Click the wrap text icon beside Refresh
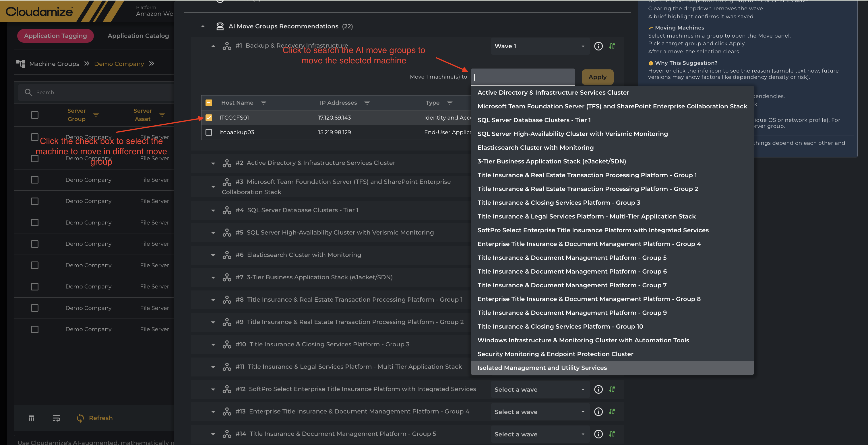This screenshot has width=868, height=445. [56, 418]
